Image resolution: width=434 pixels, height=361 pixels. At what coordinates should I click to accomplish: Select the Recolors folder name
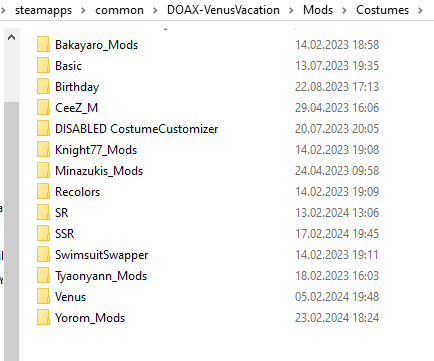click(x=77, y=192)
